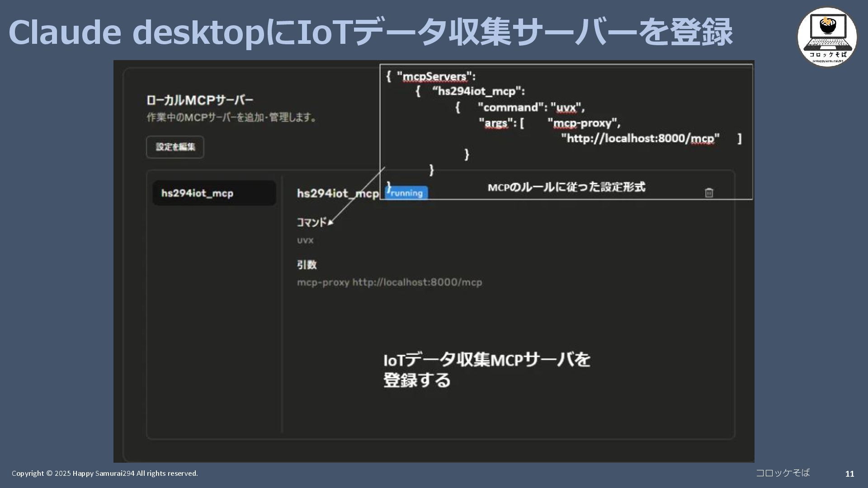This screenshot has height=488, width=868.
Task: Click the uvx command value
Action: pyautogui.click(x=305, y=240)
